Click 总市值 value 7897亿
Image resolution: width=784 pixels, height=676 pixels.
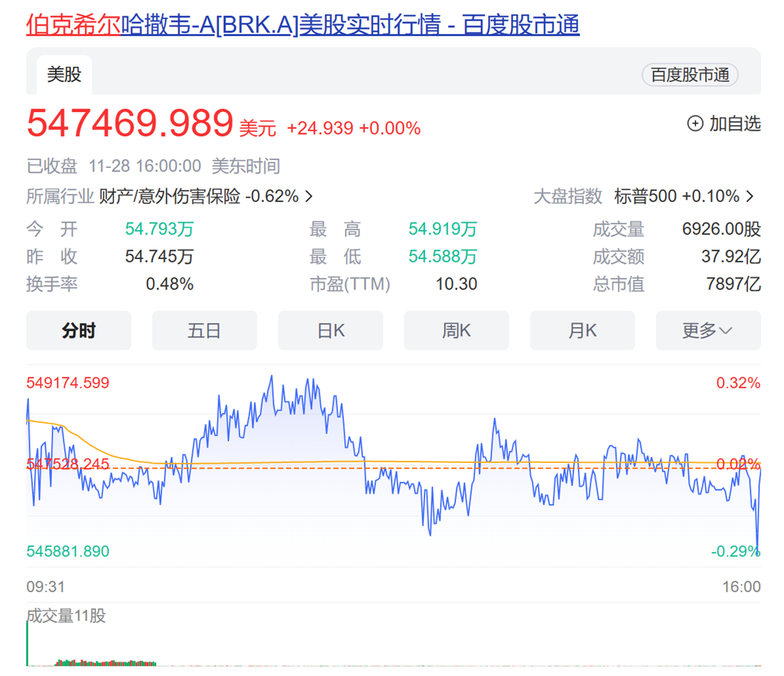click(x=733, y=284)
